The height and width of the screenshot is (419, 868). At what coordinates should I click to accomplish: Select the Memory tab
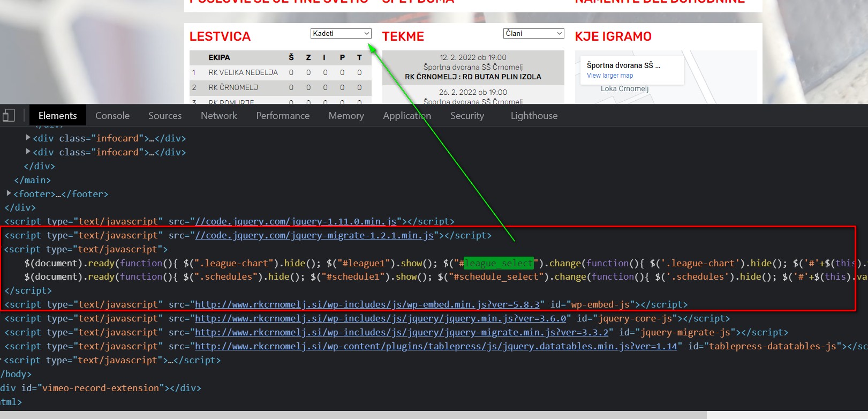click(x=346, y=115)
